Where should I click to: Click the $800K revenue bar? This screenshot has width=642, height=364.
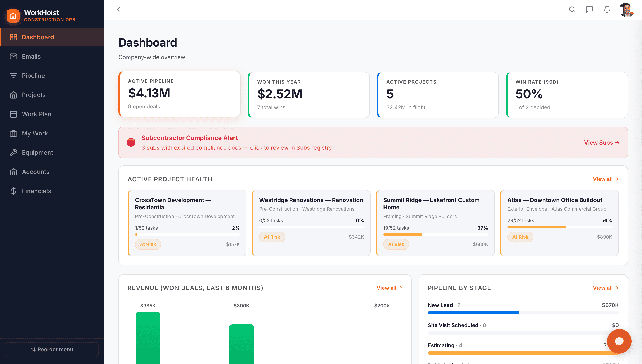(241, 344)
